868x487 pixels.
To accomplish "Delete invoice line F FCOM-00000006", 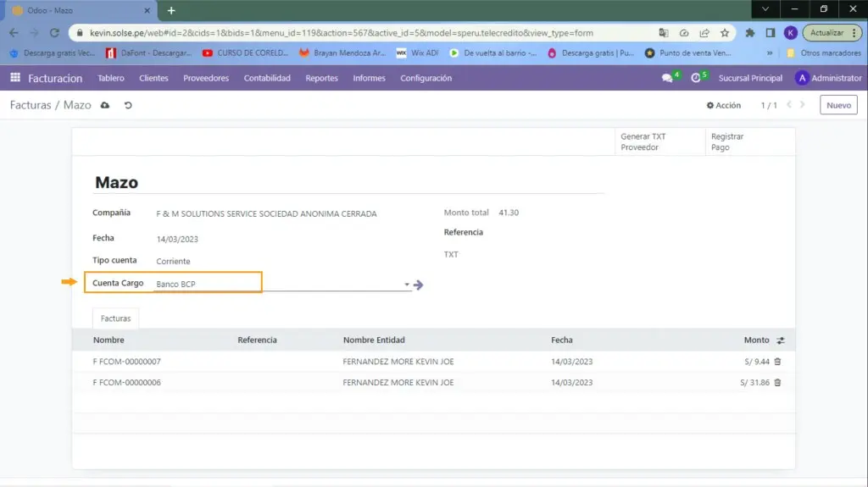I will [x=777, y=383].
